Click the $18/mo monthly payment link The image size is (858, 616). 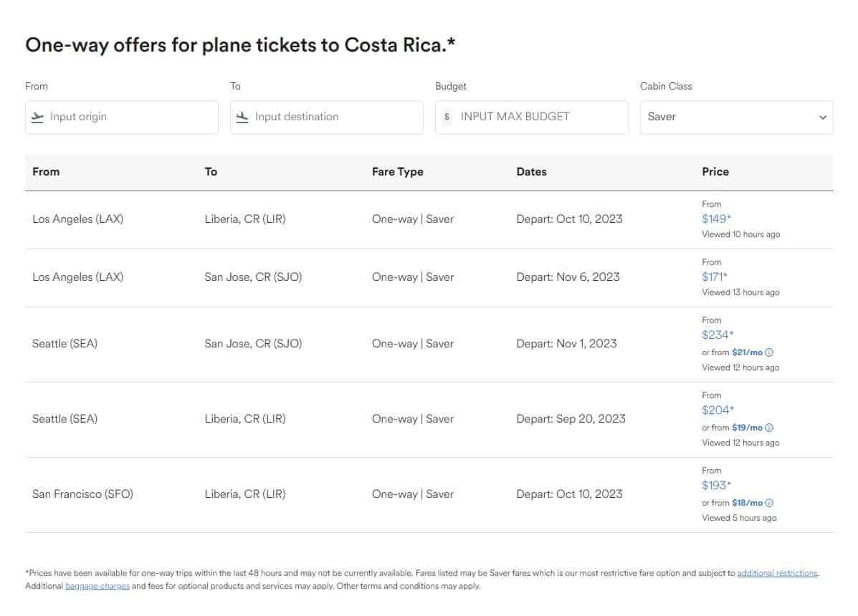[x=747, y=503]
